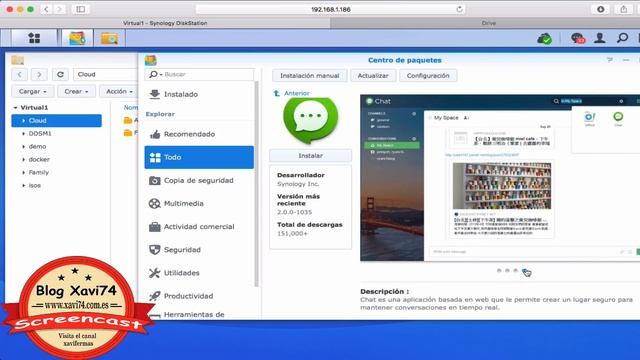Click category sidebar scrollbar
This screenshot has width=640, height=360.
tap(256, 184)
